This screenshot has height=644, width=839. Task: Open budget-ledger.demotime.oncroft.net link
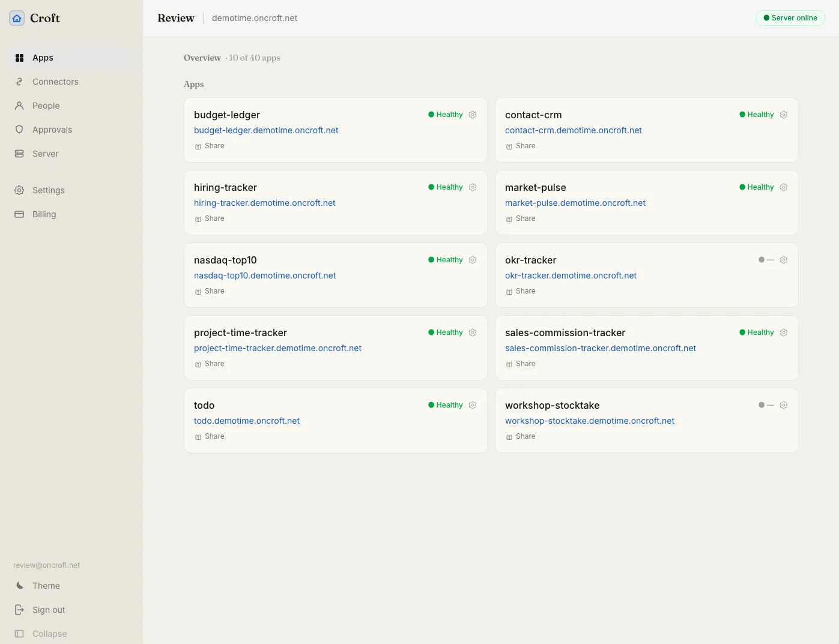tap(266, 130)
